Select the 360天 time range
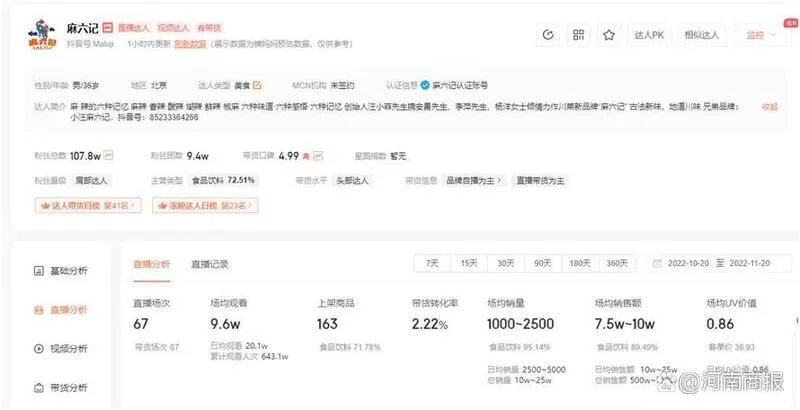The width and height of the screenshot is (800, 410). [x=617, y=264]
